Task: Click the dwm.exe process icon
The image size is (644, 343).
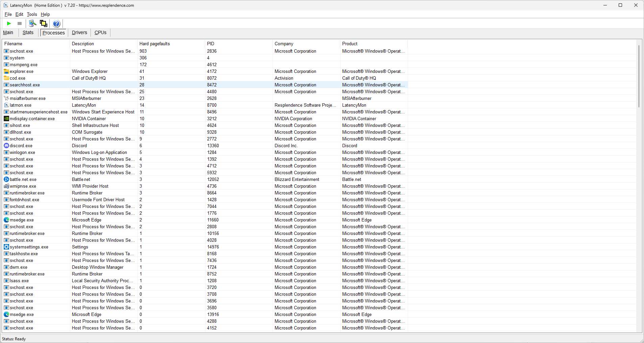Action: pos(6,267)
